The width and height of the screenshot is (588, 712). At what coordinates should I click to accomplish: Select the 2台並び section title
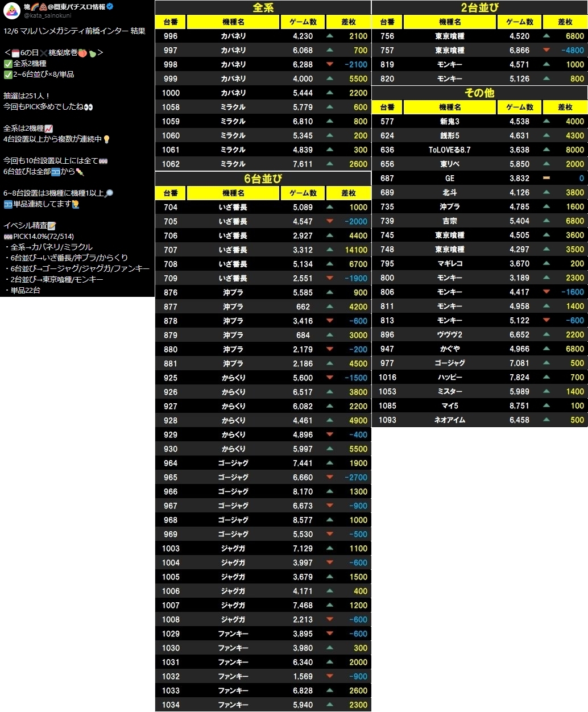pyautogui.click(x=480, y=8)
